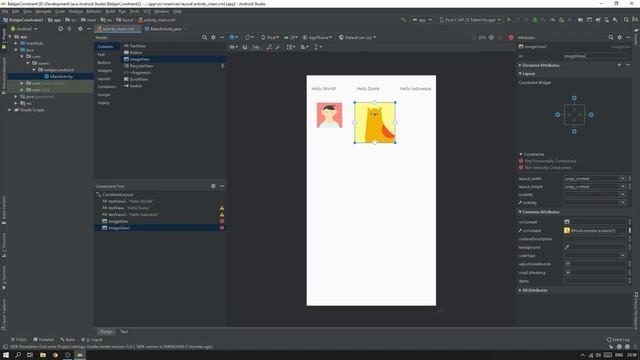Search the Palette with its magnifier icon

coord(204,38)
